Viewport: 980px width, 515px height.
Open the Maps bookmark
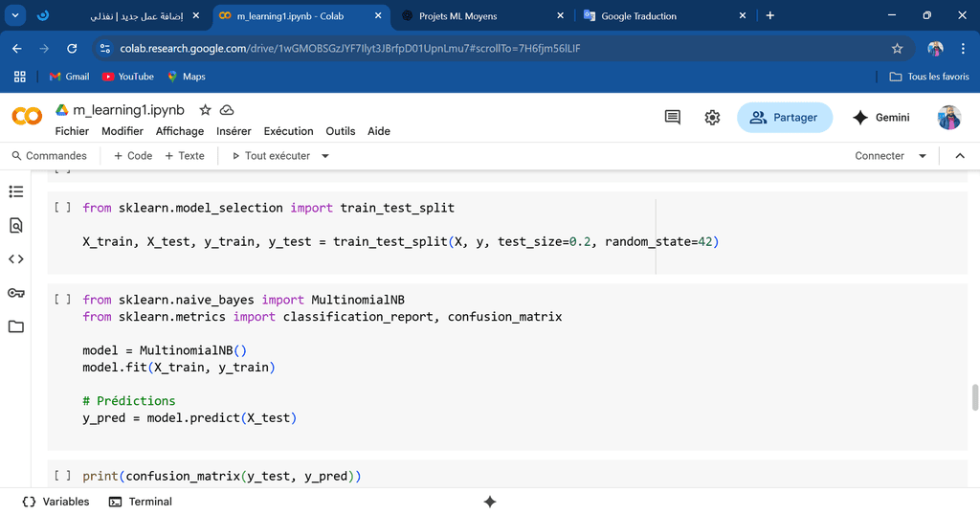[187, 77]
